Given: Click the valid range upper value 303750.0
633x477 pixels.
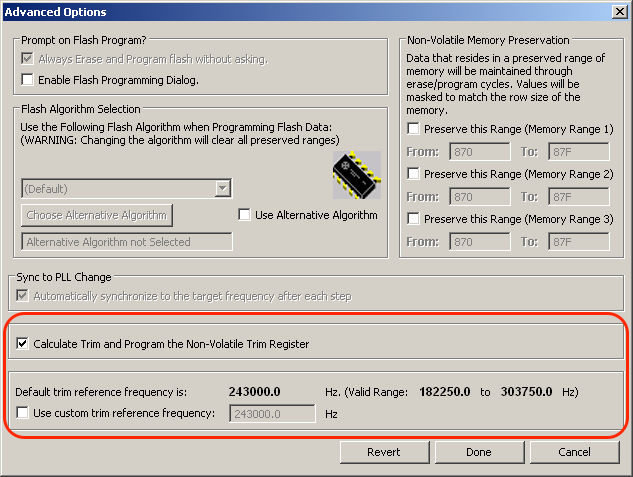Looking at the screenshot, I should pyautogui.click(x=526, y=391).
